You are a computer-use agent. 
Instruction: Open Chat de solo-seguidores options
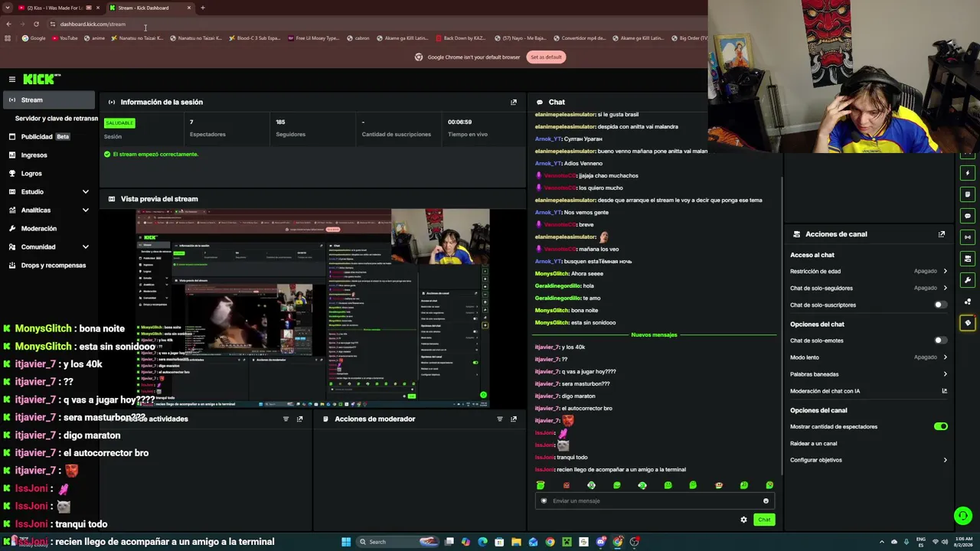coord(869,288)
